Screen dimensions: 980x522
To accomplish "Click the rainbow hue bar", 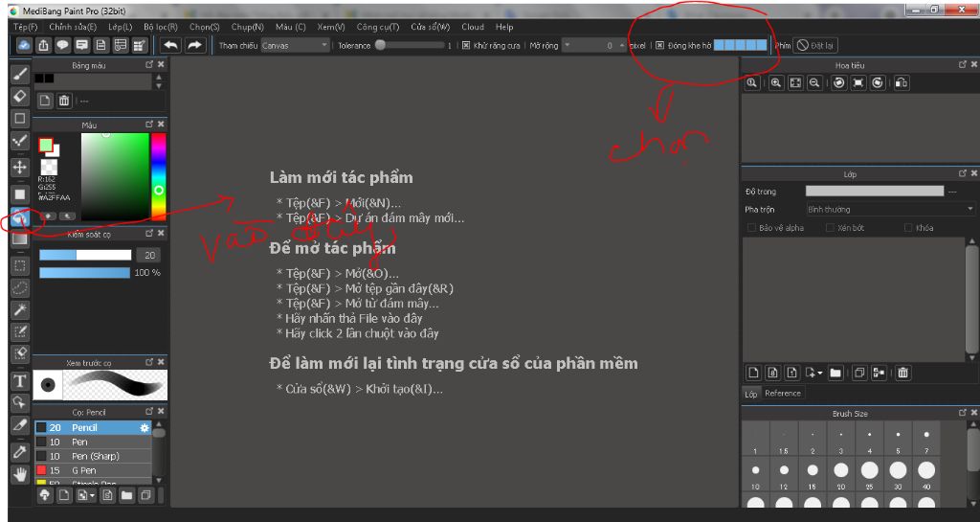I will coord(159,177).
